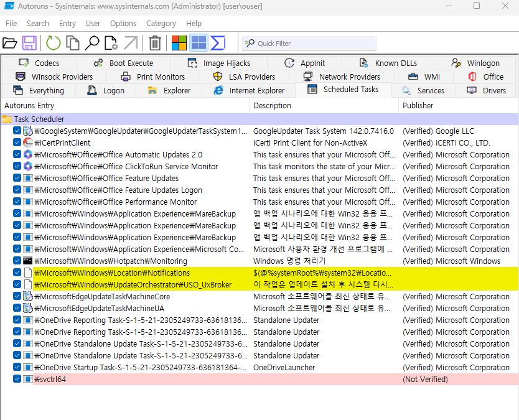Switch to the AppInit tab
Screen dimensions: 519x420
point(304,63)
